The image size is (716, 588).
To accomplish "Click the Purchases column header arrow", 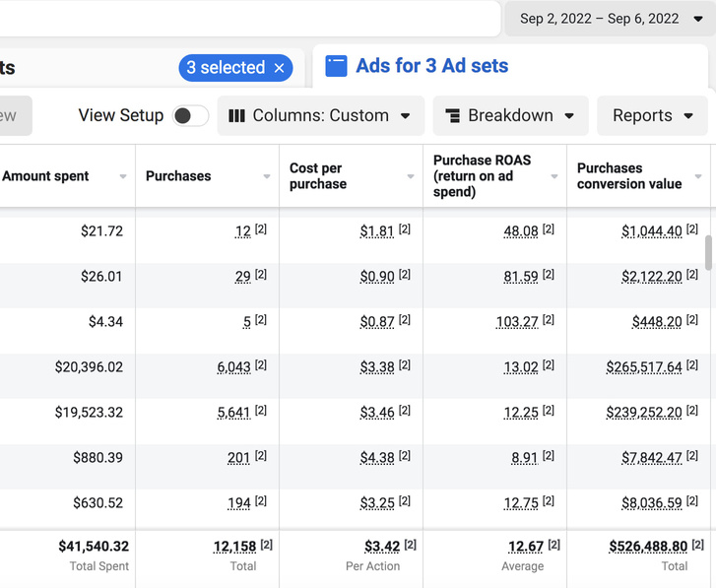I will (x=267, y=177).
